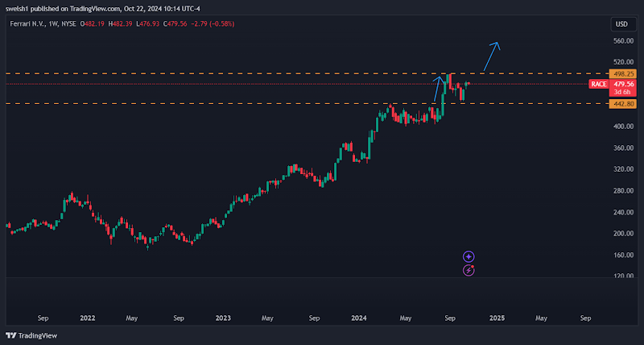Click the purple lightning bolt icon
The width and height of the screenshot is (644, 345).
[469, 270]
